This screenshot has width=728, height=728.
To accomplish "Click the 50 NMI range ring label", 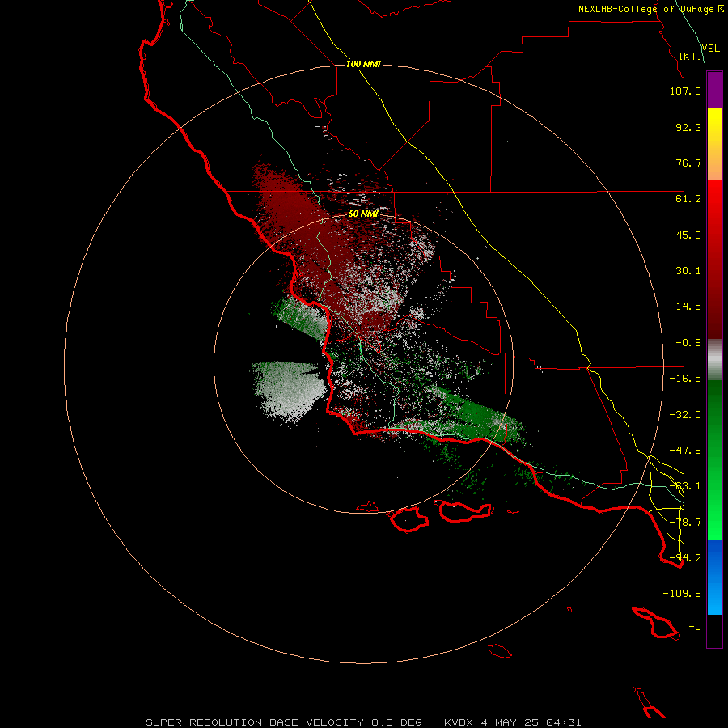I will [x=363, y=214].
